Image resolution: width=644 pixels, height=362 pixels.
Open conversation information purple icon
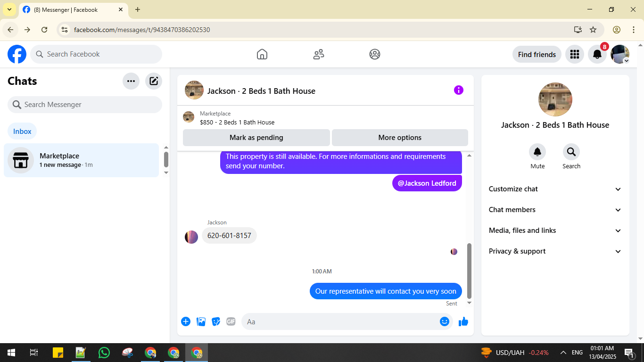coord(459,90)
